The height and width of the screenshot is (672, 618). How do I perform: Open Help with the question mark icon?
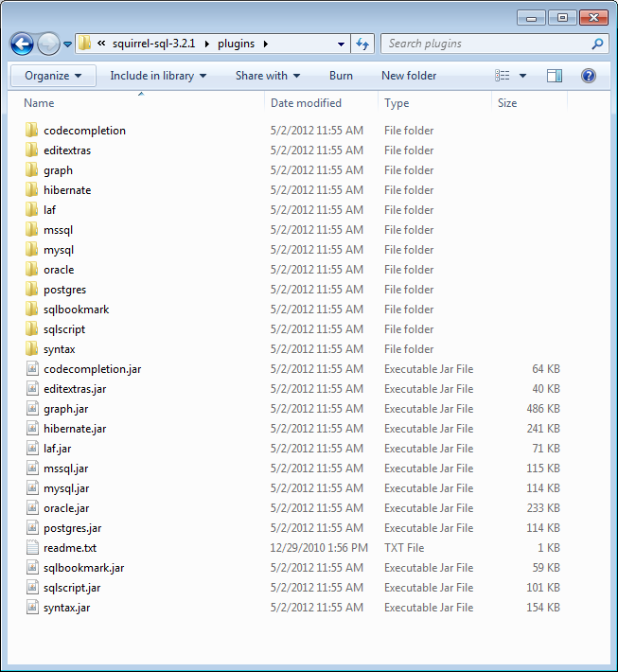point(589,76)
